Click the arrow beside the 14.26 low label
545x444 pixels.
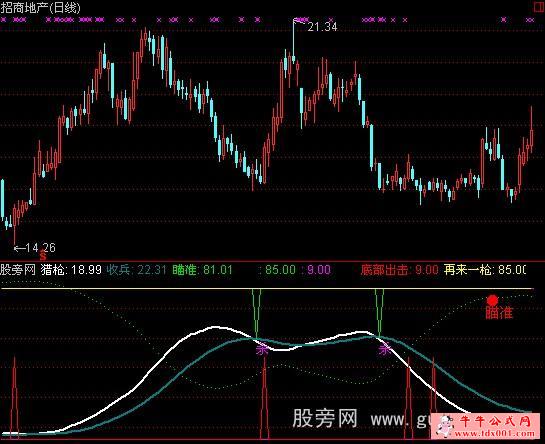point(19,248)
